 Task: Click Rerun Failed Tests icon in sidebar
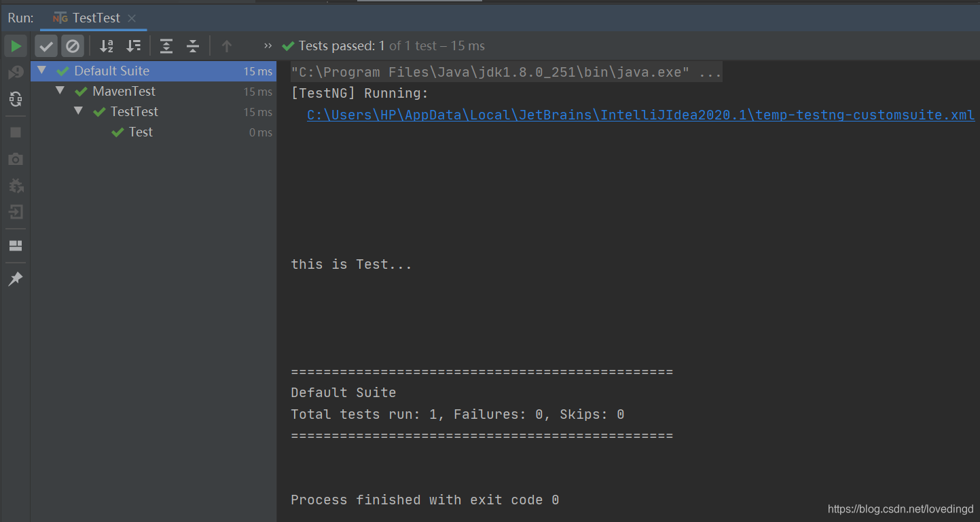point(15,73)
